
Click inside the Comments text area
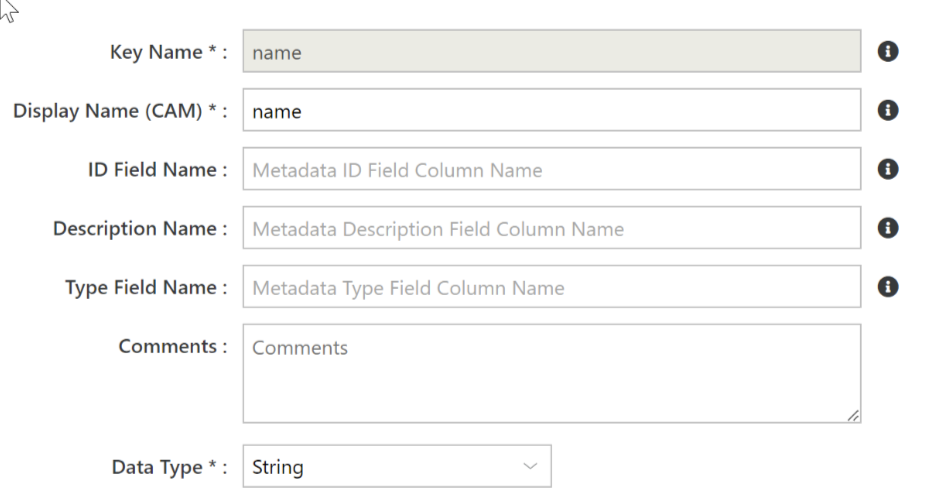click(x=552, y=374)
